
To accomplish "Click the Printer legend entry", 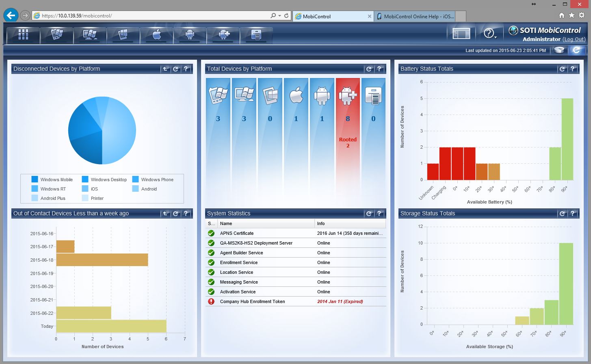I will click(x=93, y=198).
